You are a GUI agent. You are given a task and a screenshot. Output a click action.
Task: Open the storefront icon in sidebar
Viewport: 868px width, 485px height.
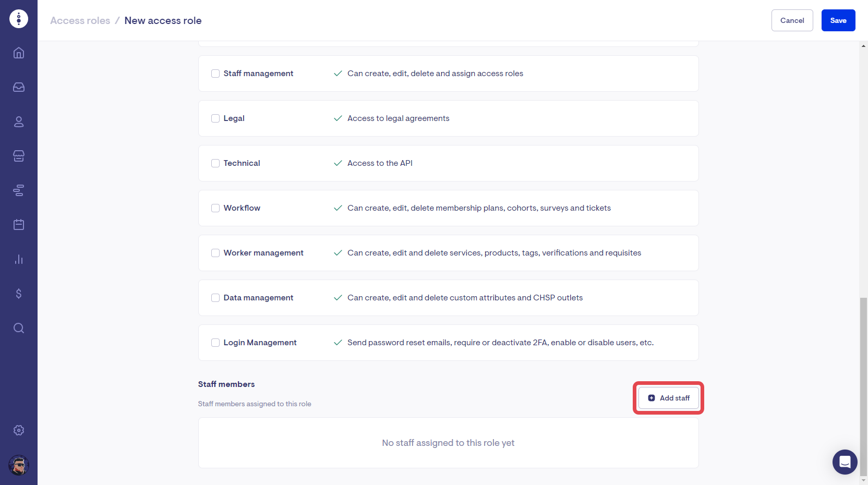[x=19, y=156]
